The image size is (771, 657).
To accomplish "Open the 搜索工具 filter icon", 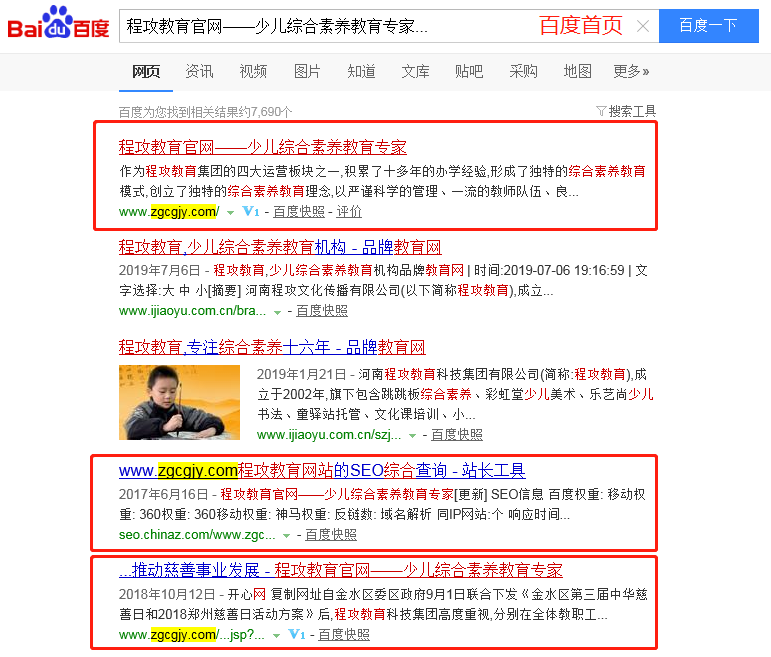I will pos(600,111).
